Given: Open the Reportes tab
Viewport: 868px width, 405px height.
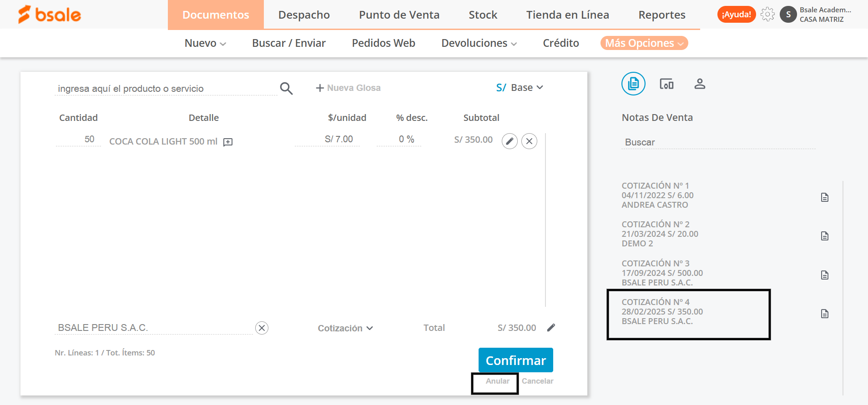Looking at the screenshot, I should (x=661, y=15).
